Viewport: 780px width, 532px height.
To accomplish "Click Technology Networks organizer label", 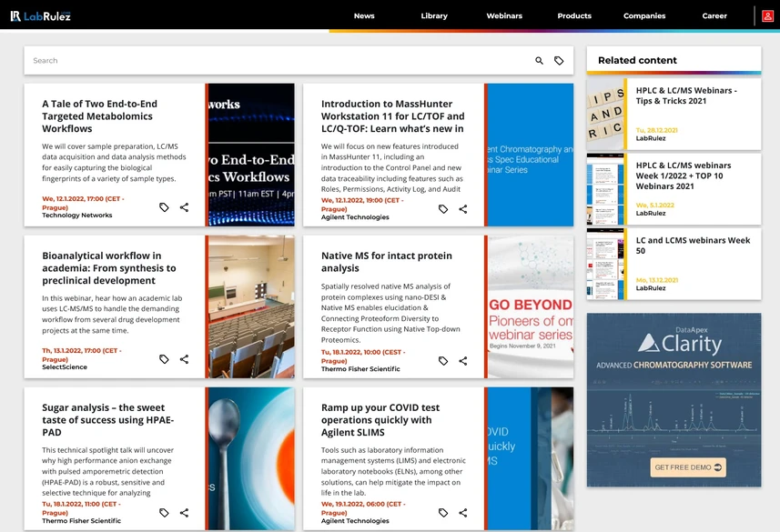I will pos(77,216).
